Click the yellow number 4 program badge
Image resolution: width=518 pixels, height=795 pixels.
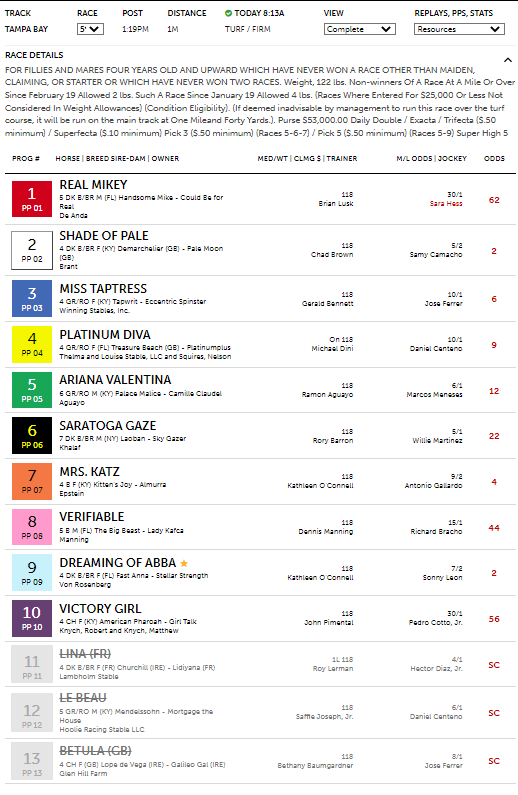point(32,344)
